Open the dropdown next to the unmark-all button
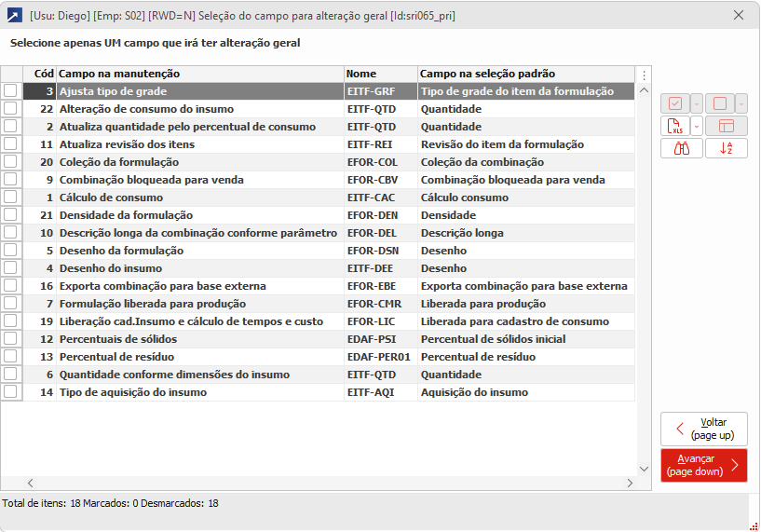 [741, 103]
